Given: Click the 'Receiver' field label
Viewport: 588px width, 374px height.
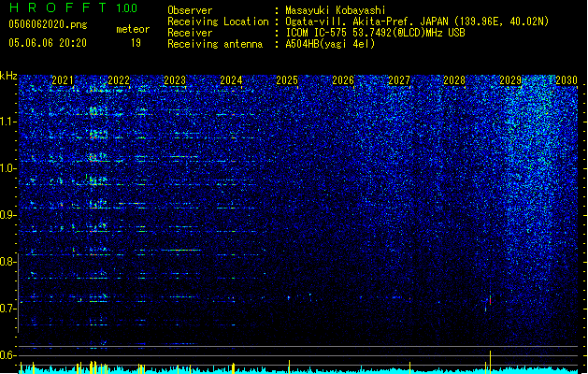Looking at the screenshot, I should tap(190, 33).
